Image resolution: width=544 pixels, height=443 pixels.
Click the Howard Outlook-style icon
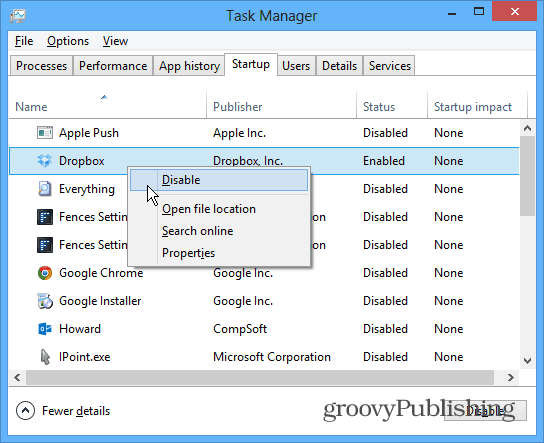pyautogui.click(x=45, y=329)
